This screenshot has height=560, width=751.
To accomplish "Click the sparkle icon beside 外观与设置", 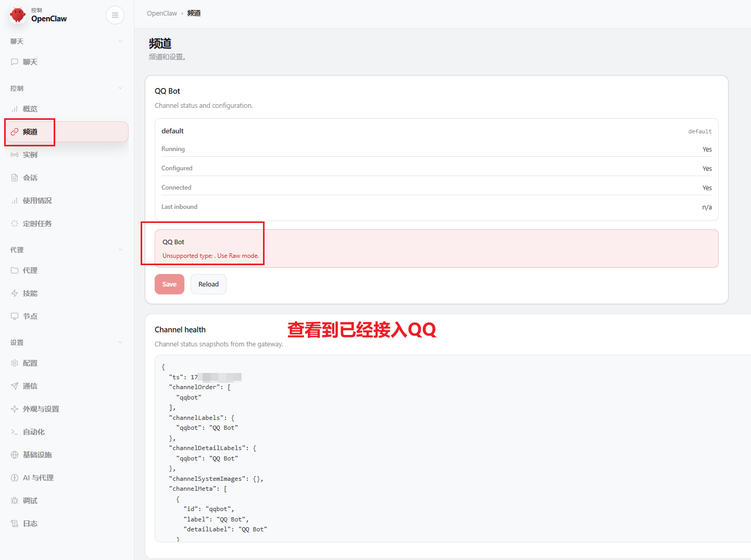I will point(15,409).
